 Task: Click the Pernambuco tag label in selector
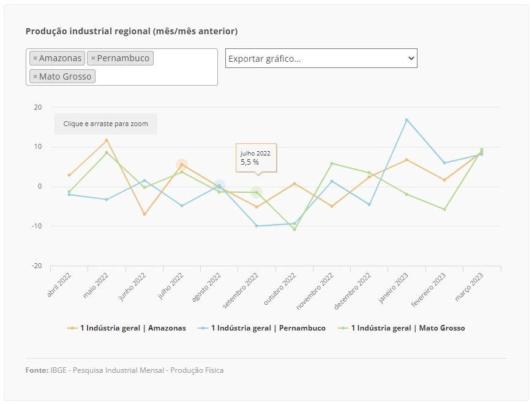tap(123, 58)
